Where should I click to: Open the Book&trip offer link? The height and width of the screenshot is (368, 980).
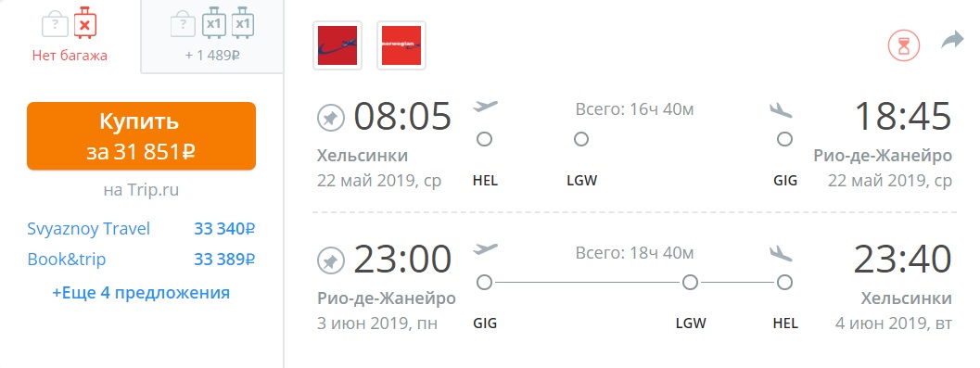coord(67,259)
